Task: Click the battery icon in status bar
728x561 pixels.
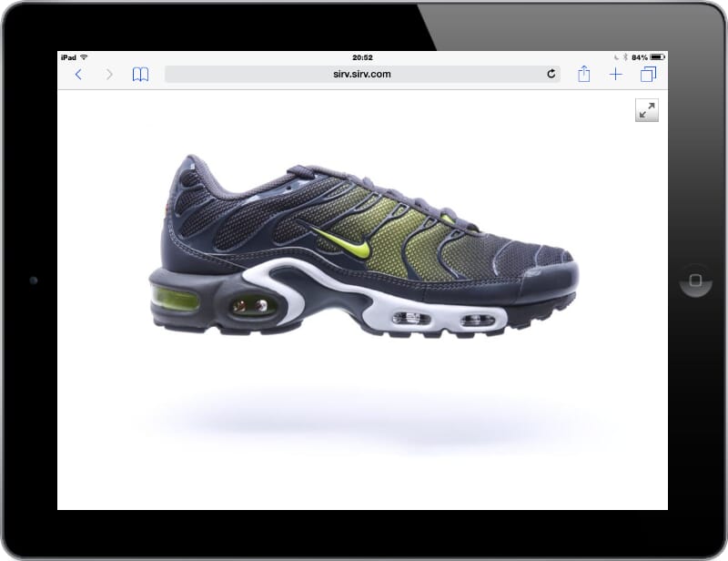Action: tap(657, 57)
